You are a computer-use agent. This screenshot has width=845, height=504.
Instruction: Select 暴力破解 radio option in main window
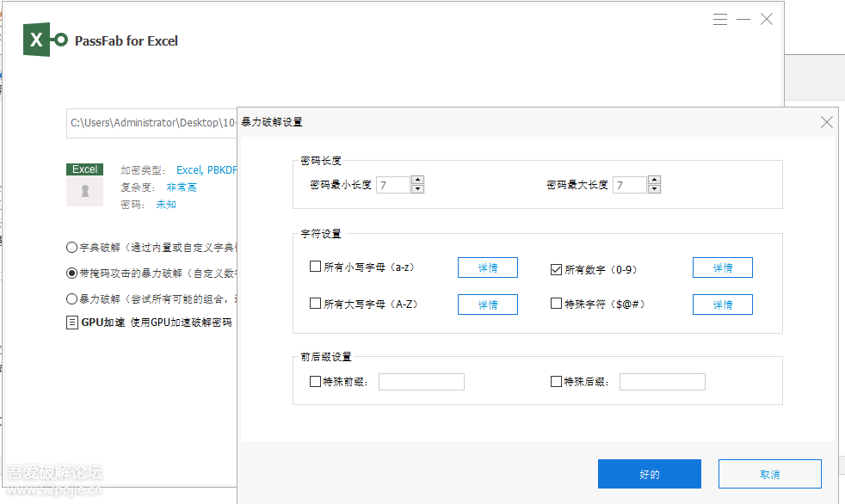point(71,298)
